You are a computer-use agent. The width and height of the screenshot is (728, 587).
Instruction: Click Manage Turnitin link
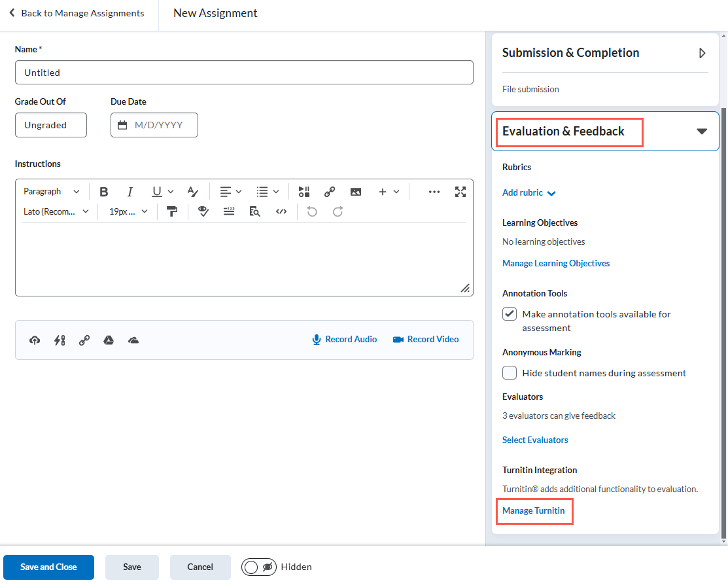click(534, 511)
